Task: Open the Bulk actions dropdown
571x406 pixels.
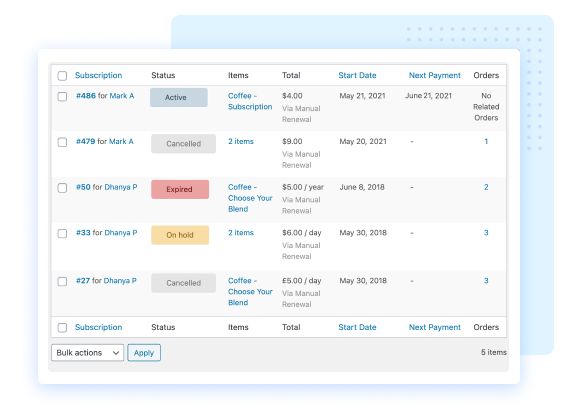Action: (x=87, y=352)
